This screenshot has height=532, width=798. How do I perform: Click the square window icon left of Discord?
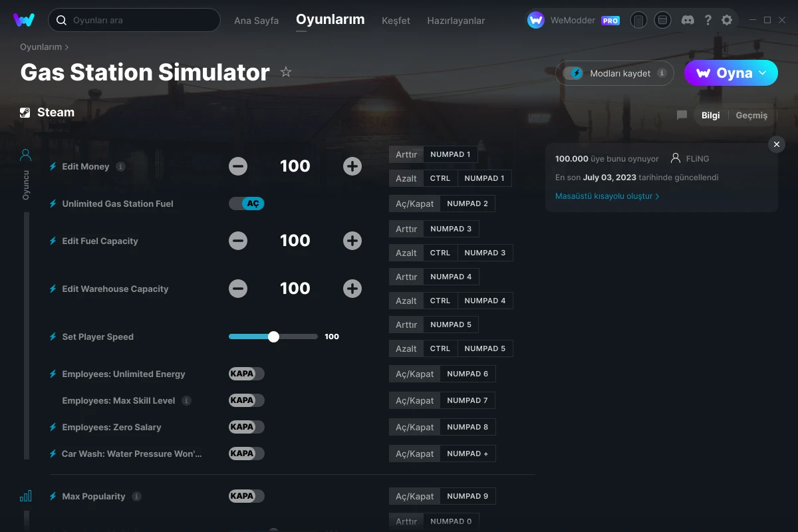(x=662, y=20)
